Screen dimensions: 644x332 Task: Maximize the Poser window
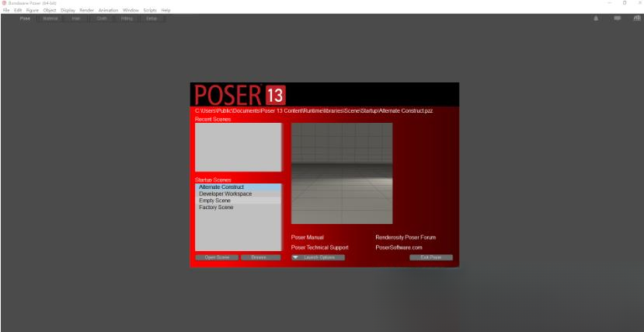(625, 3)
